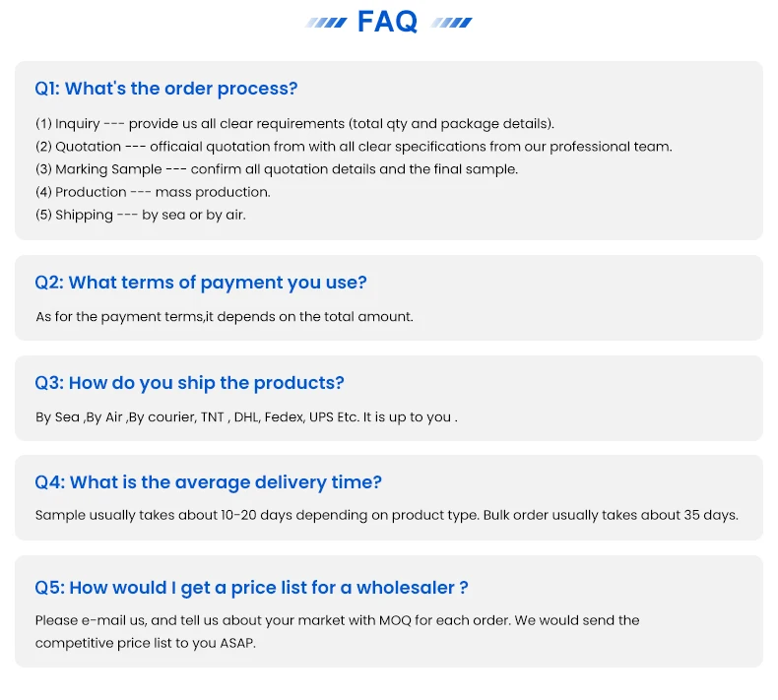The height and width of the screenshot is (700, 778).
Task: Click the courier shipping options answer
Action: click(x=246, y=416)
